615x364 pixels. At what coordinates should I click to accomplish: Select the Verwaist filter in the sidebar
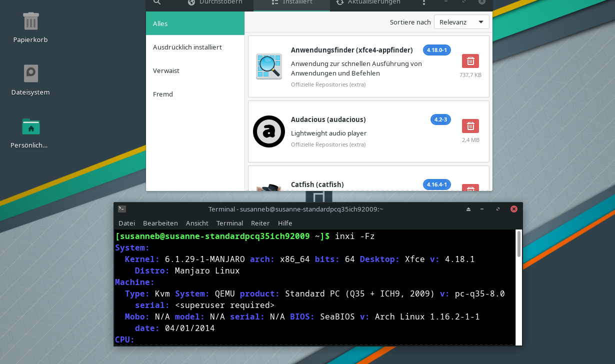pyautogui.click(x=166, y=70)
